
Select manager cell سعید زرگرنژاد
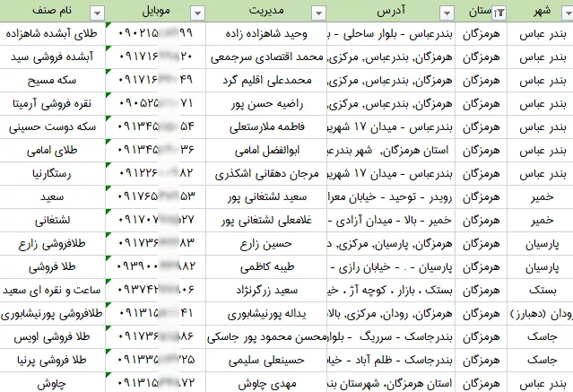point(266,291)
